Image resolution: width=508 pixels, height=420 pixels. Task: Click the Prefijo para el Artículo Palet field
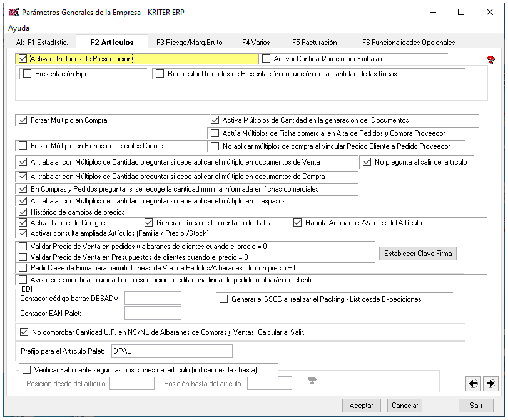click(172, 351)
